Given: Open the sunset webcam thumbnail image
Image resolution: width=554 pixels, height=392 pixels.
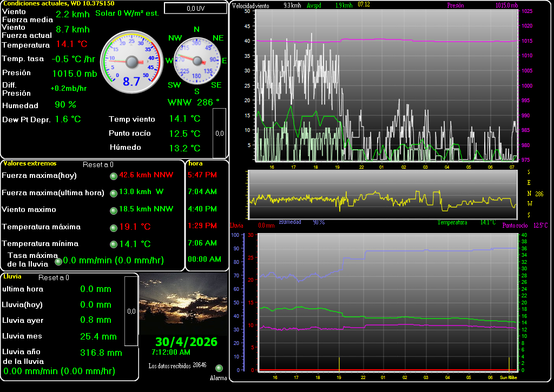Looking at the screenshot, I should coord(183,304).
